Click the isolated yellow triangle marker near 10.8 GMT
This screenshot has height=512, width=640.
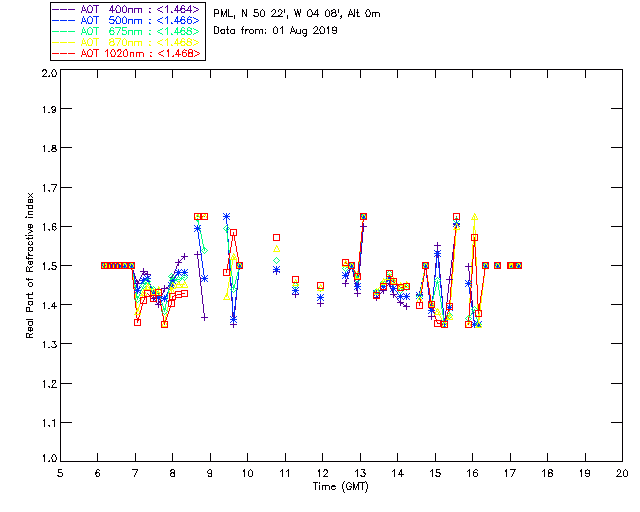tap(276, 249)
